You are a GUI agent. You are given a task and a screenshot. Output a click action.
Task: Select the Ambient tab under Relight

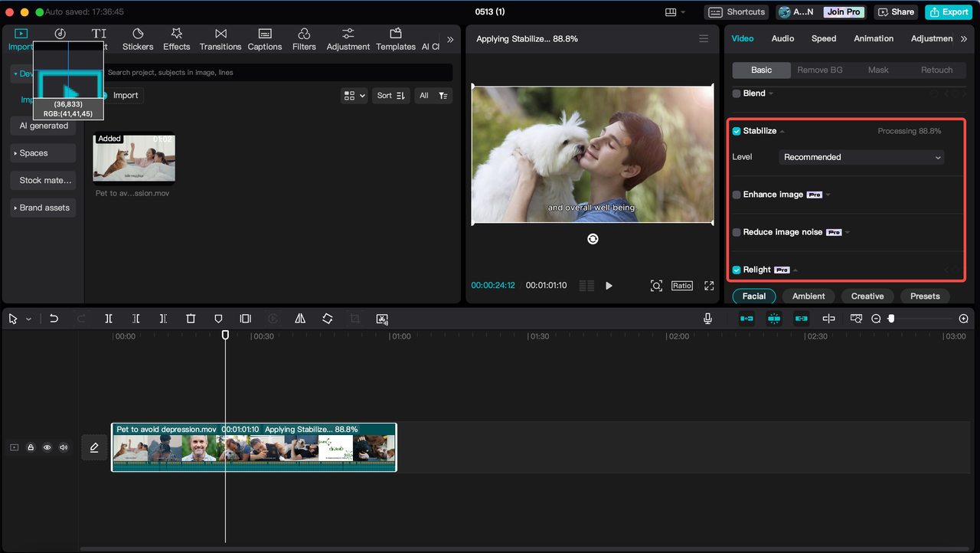[x=808, y=296]
